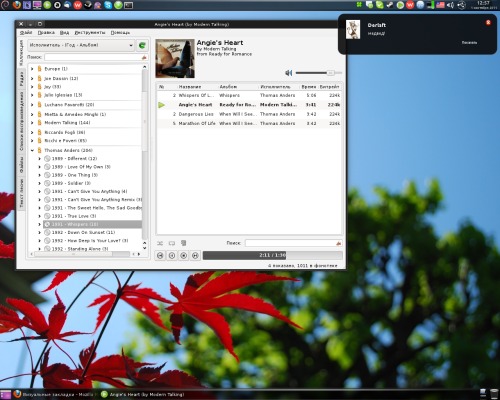The width and height of the screenshot is (500, 400).
Task: Mute audio with the speaker icon
Action: (289, 73)
